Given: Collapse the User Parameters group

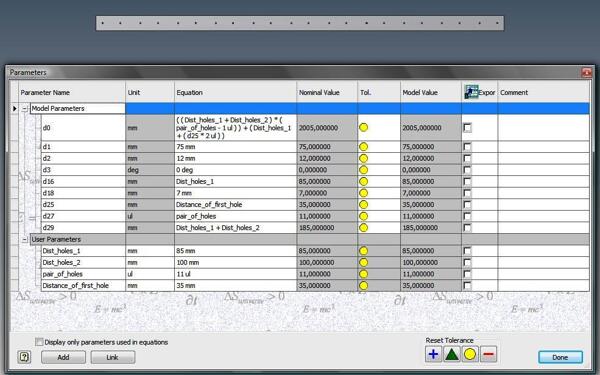Looking at the screenshot, I should pyautogui.click(x=24, y=240).
